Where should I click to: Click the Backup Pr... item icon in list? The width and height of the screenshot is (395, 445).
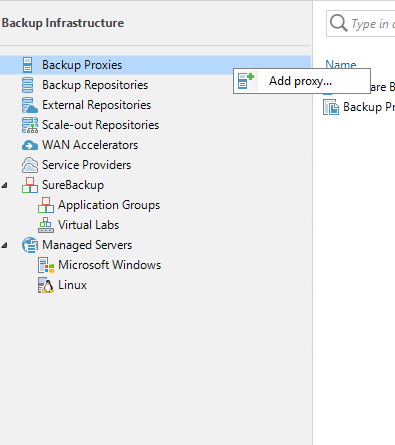click(x=331, y=107)
